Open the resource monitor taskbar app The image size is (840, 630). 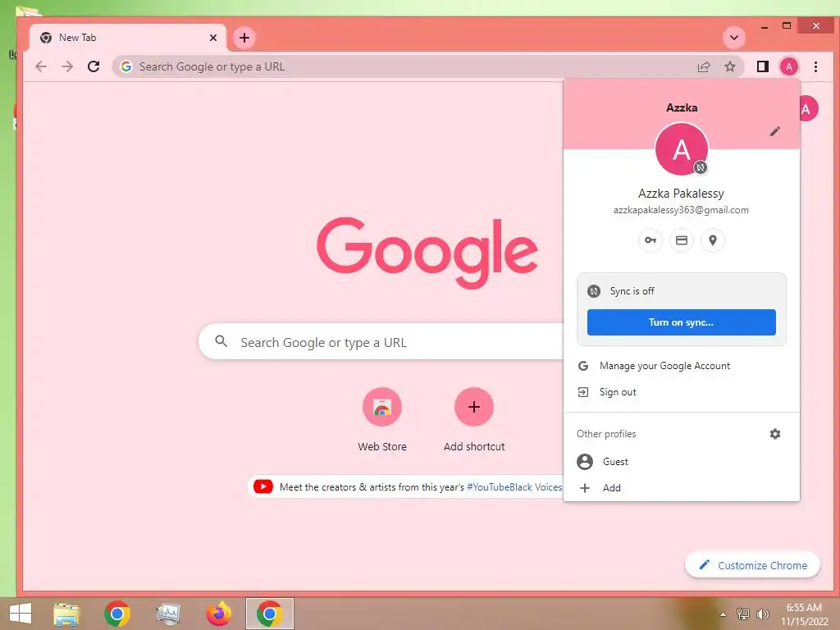point(167,614)
